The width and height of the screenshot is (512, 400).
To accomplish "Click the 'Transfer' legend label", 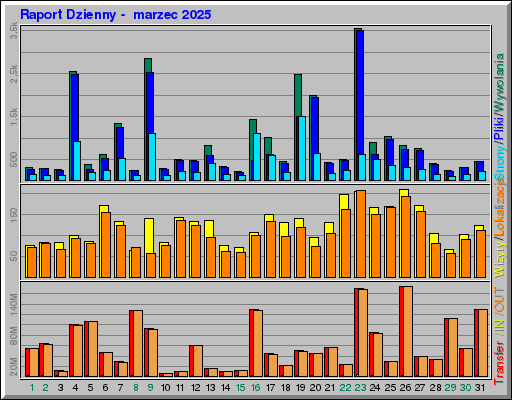I will tap(500, 362).
